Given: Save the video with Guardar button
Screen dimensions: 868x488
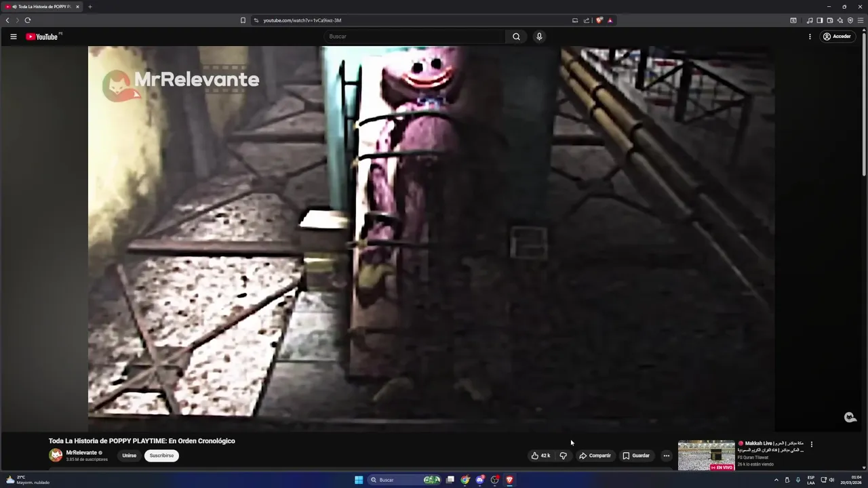Looking at the screenshot, I should [x=636, y=455].
